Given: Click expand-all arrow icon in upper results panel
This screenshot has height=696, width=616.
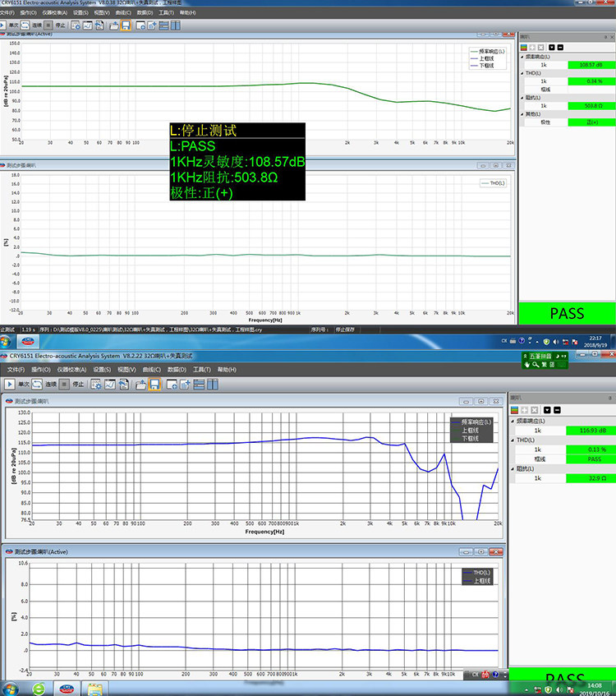Looking at the screenshot, I should [x=552, y=47].
